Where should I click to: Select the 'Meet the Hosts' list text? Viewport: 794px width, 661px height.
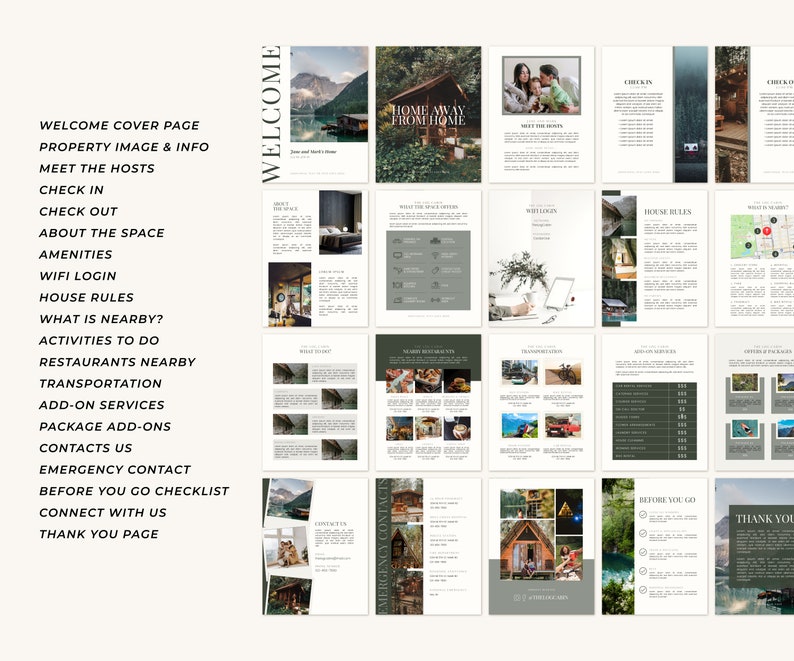[97, 169]
